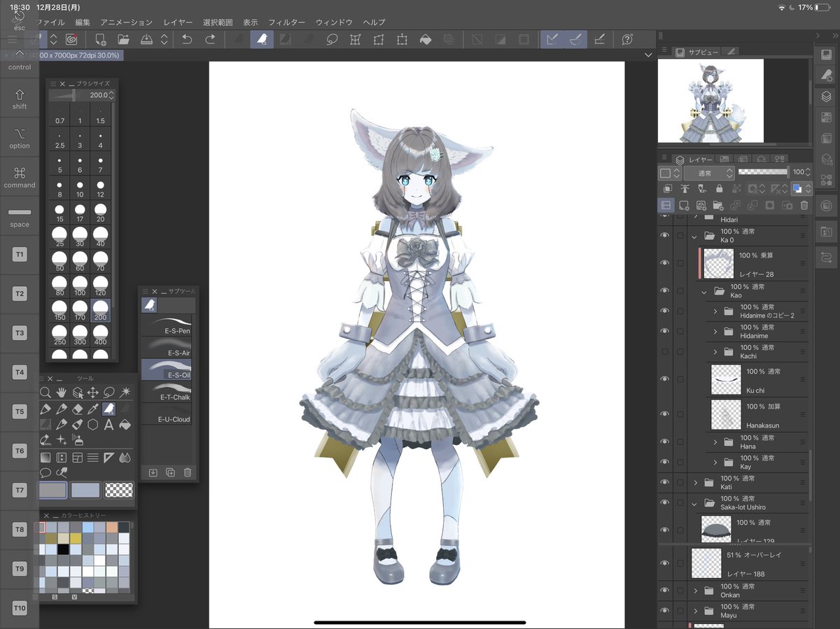The image size is (840, 629).
Task: Open the help question-mark icon in the command bar
Action: [628, 39]
